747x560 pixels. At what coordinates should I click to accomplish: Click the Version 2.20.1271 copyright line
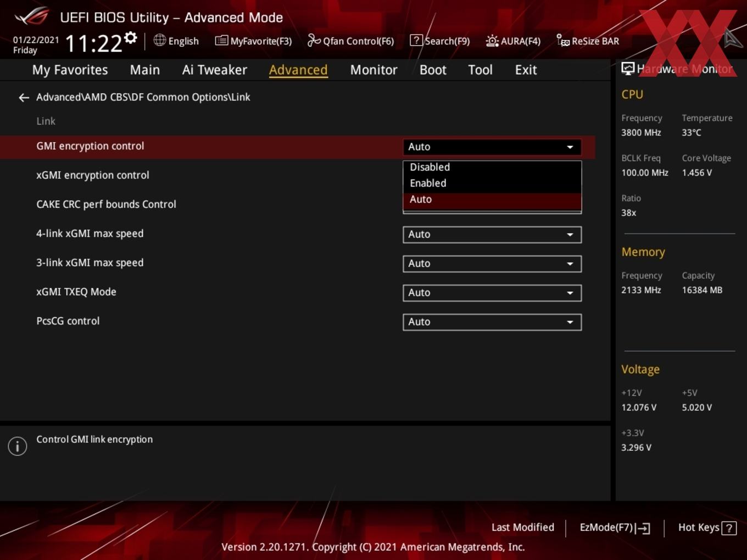[x=373, y=547]
